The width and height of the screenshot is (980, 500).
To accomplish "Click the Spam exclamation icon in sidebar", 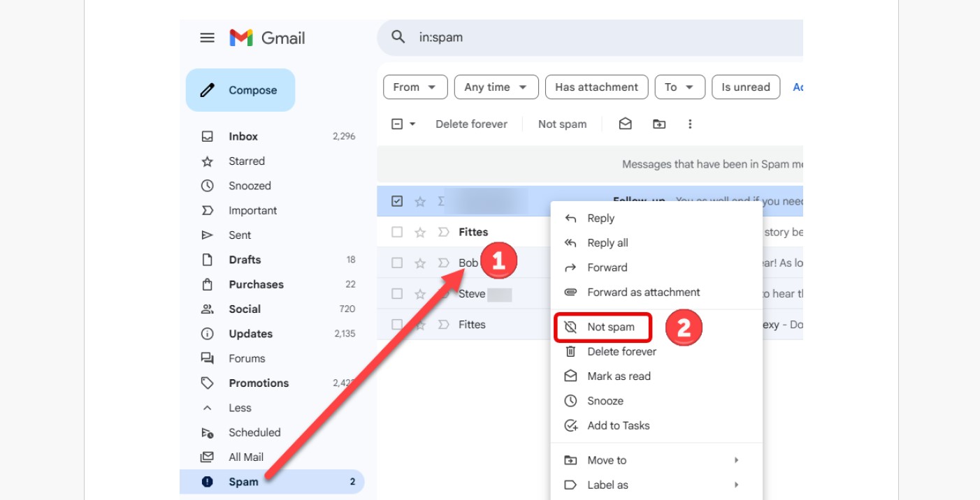I will click(207, 481).
